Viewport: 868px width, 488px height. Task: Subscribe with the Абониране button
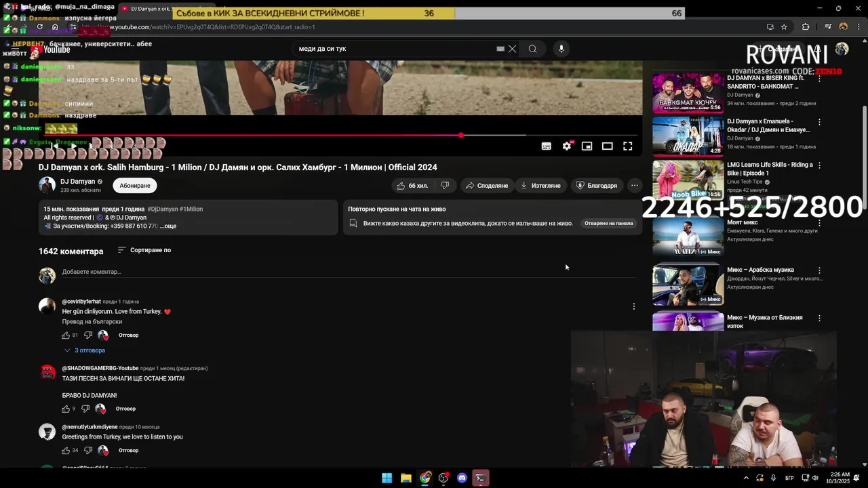[x=135, y=186]
